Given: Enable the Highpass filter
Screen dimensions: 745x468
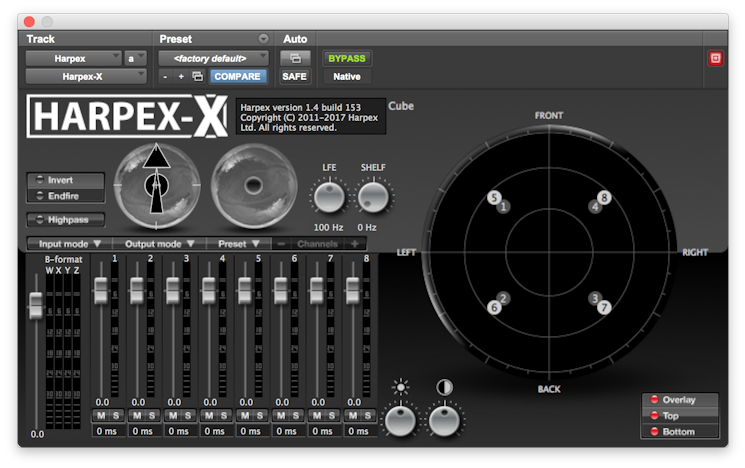Looking at the screenshot, I should point(66,220).
